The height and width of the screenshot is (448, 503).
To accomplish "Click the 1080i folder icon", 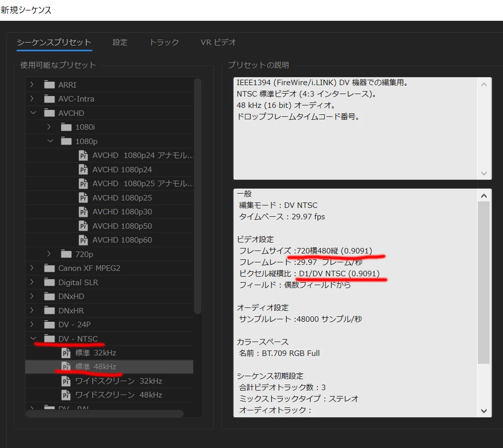I will pos(66,127).
